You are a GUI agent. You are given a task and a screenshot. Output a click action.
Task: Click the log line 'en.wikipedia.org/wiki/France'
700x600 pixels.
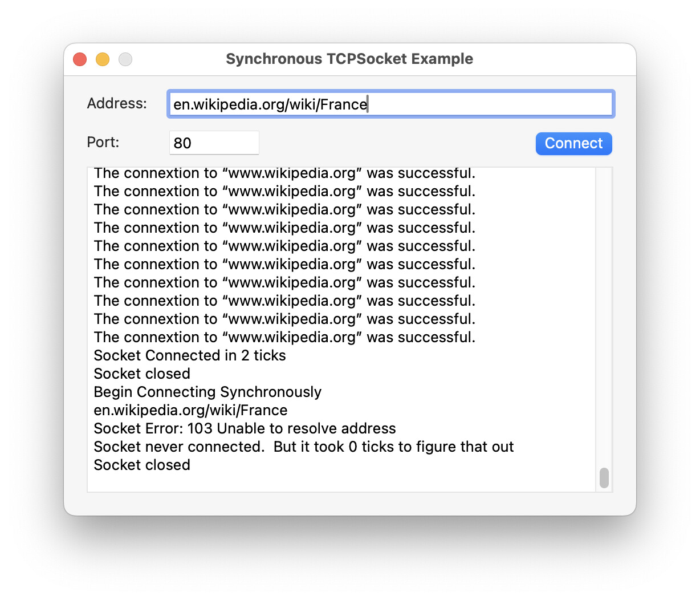(x=190, y=410)
